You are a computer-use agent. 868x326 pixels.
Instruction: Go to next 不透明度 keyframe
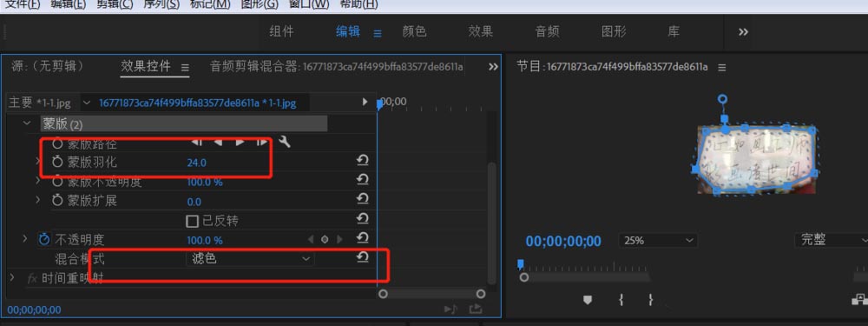point(339,240)
